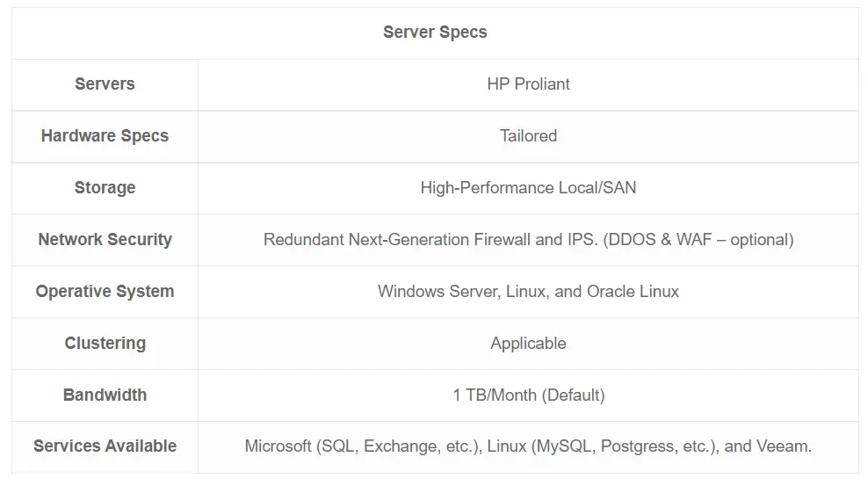The width and height of the screenshot is (868, 486).
Task: Click the Server Specs table header
Action: (x=435, y=33)
